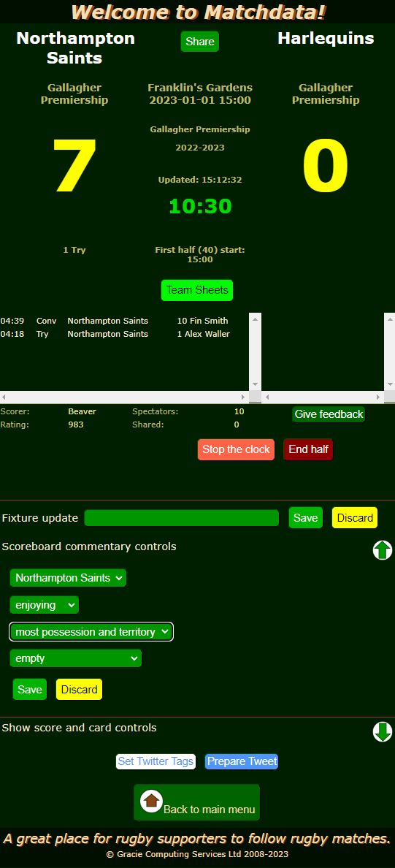
Task: Open the 'empty' commentary dropdown
Action: coord(76,659)
